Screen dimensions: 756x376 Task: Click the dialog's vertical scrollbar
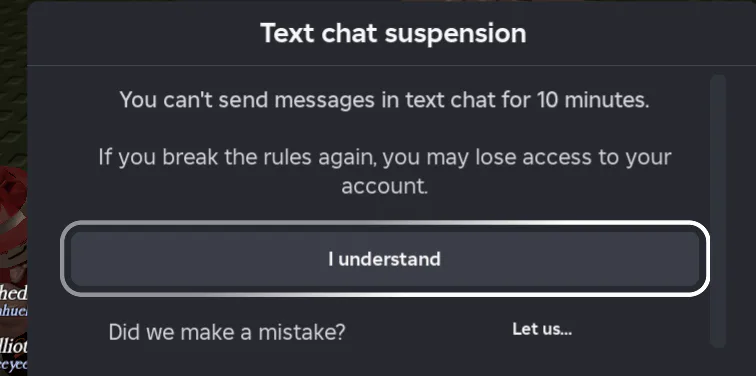click(718, 211)
